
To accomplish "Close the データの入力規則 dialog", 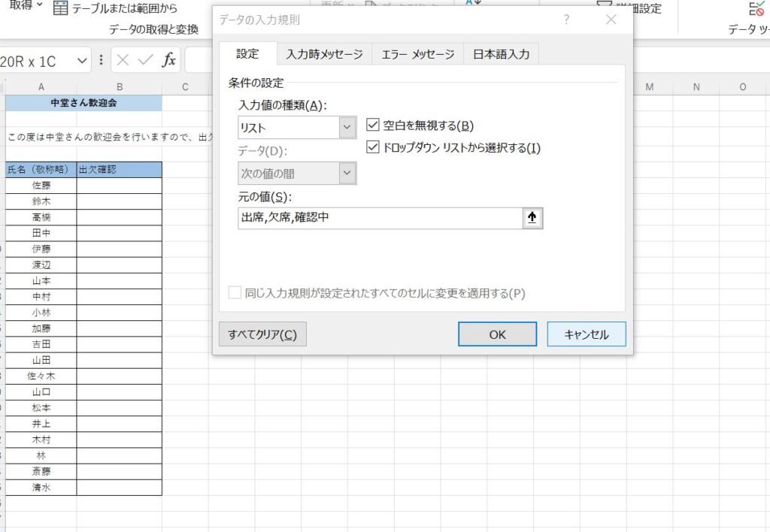I will pos(611,20).
